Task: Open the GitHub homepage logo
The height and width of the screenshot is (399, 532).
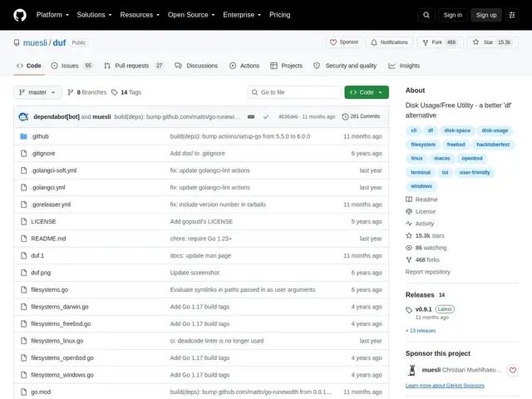Action: tap(20, 15)
